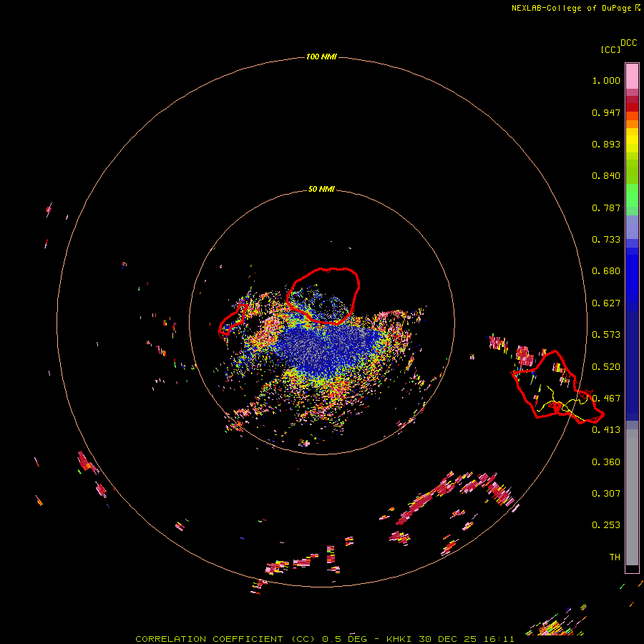This screenshot has height=644, width=644.
Task: Click the 1.000 value on the color scale
Action: click(606, 80)
